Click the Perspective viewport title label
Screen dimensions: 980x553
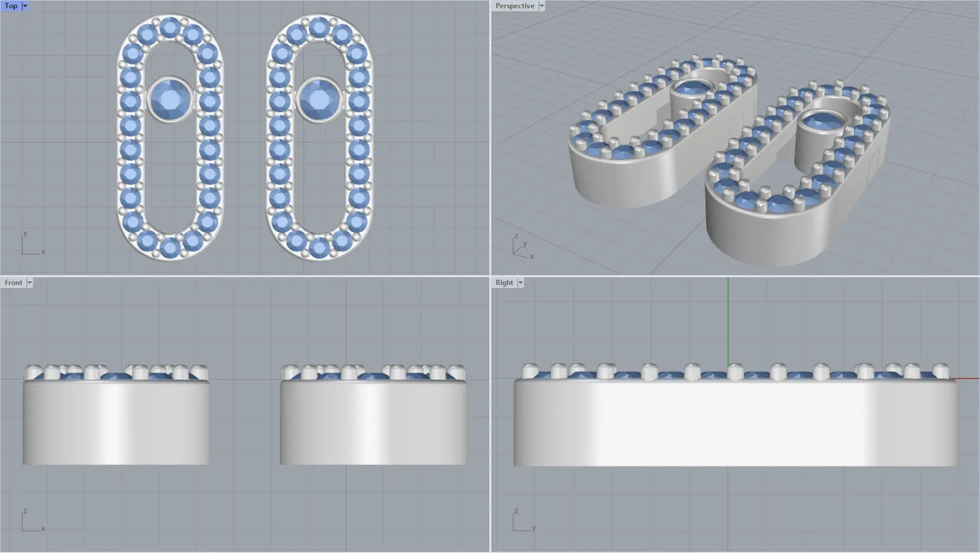pyautogui.click(x=515, y=6)
